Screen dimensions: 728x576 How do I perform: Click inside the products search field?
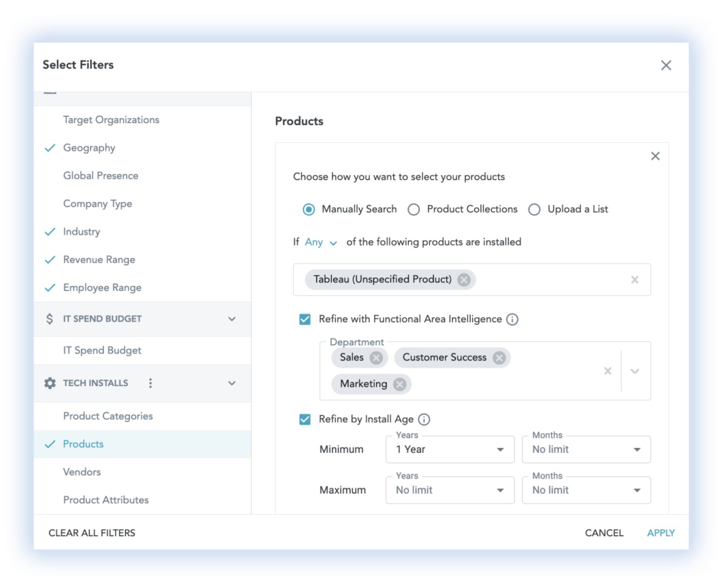pyautogui.click(x=547, y=279)
